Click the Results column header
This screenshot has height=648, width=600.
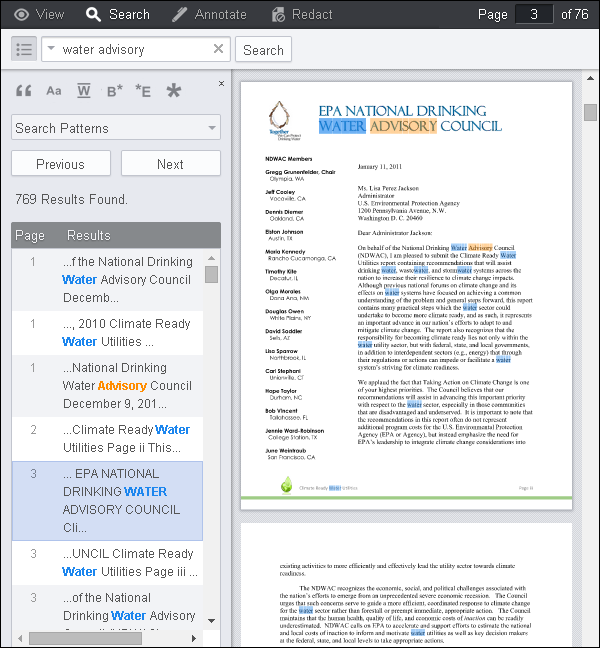(89, 235)
